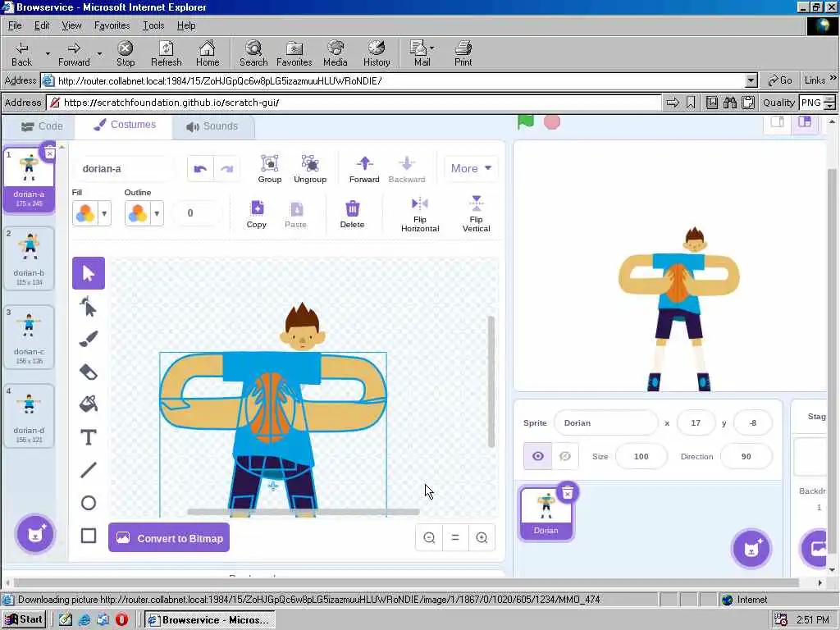Image resolution: width=840 pixels, height=630 pixels.
Task: Switch to the Code tab
Action: (42, 126)
